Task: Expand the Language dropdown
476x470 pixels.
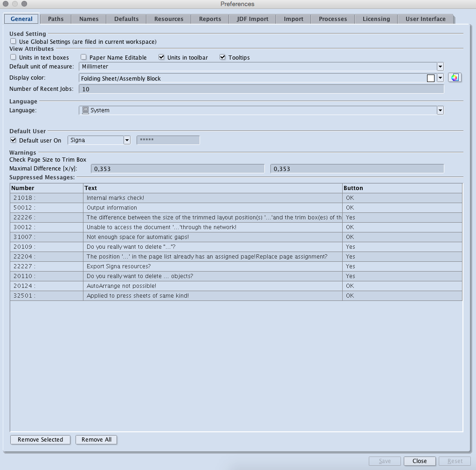Action: click(x=440, y=110)
